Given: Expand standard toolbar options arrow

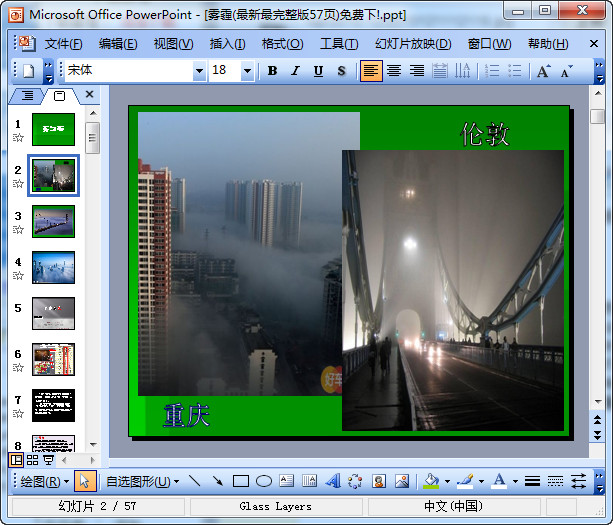Looking at the screenshot, I should pyautogui.click(x=48, y=72).
